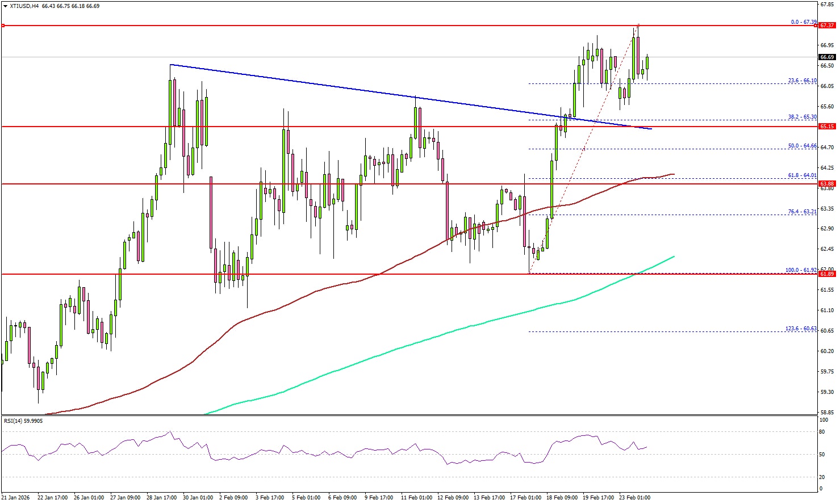Select the Fibonacci 100.0 - 61.92 label

click(x=801, y=270)
